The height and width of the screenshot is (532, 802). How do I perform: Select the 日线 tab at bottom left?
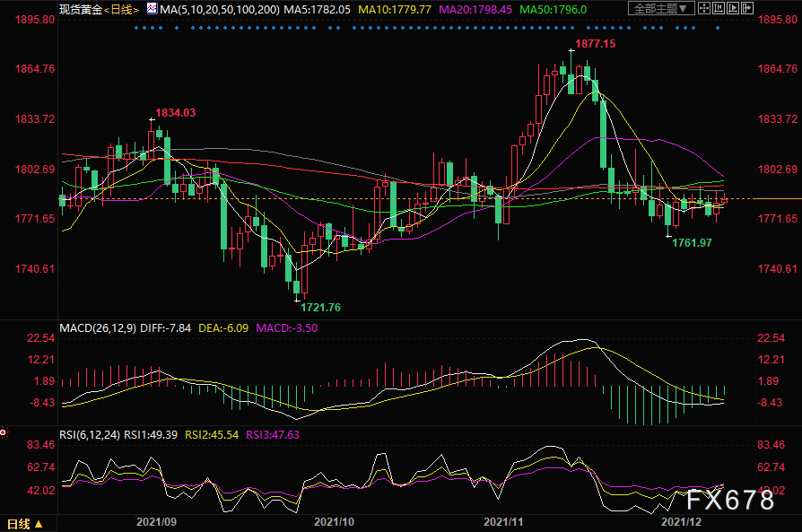point(18,523)
